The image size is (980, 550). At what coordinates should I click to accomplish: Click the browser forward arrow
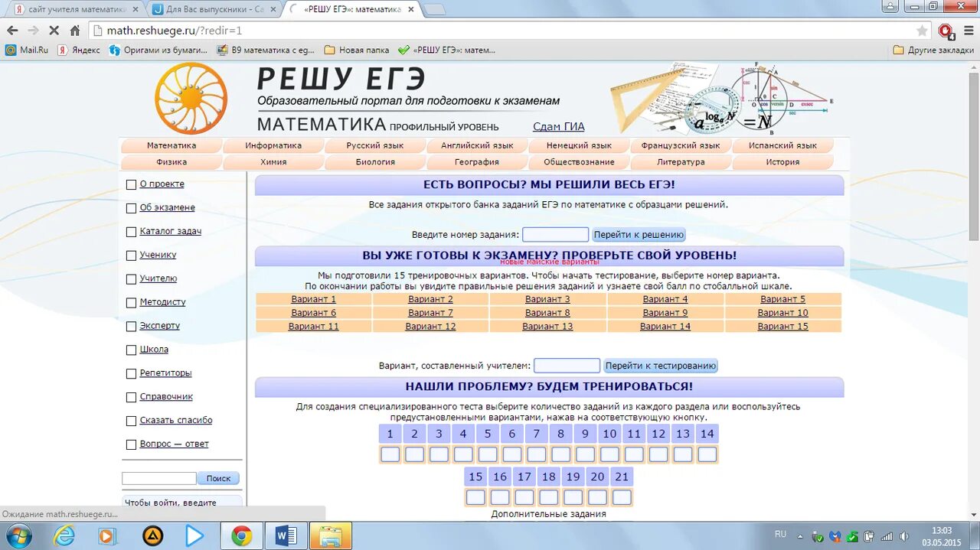coord(33,31)
